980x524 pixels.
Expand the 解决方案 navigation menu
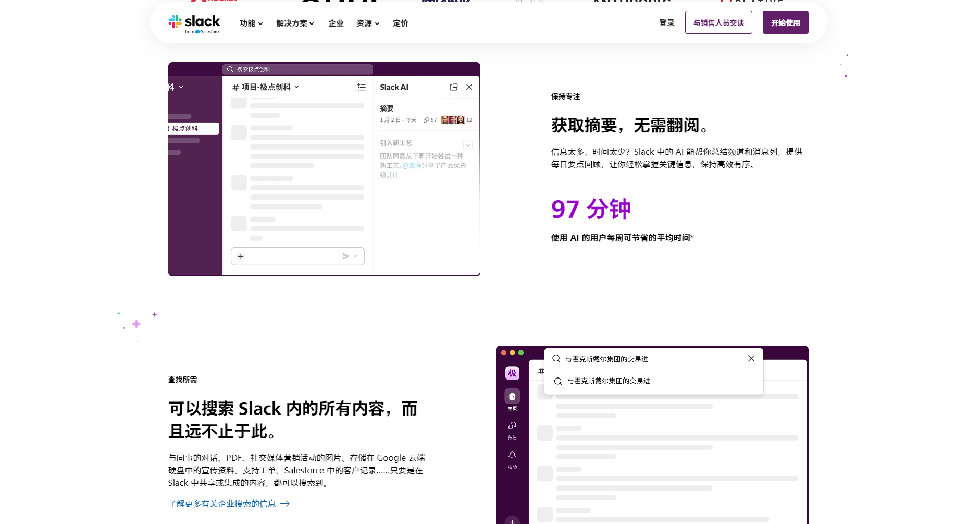tap(295, 23)
